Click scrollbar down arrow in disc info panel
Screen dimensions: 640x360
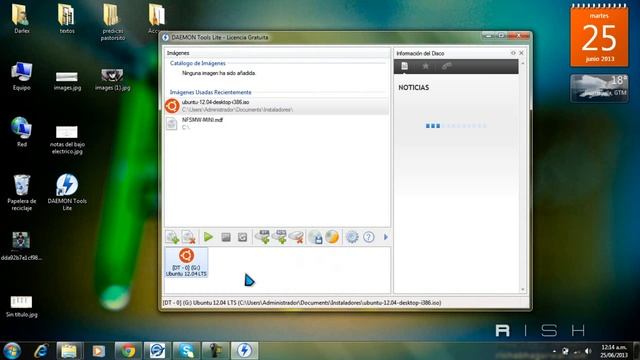(523, 289)
